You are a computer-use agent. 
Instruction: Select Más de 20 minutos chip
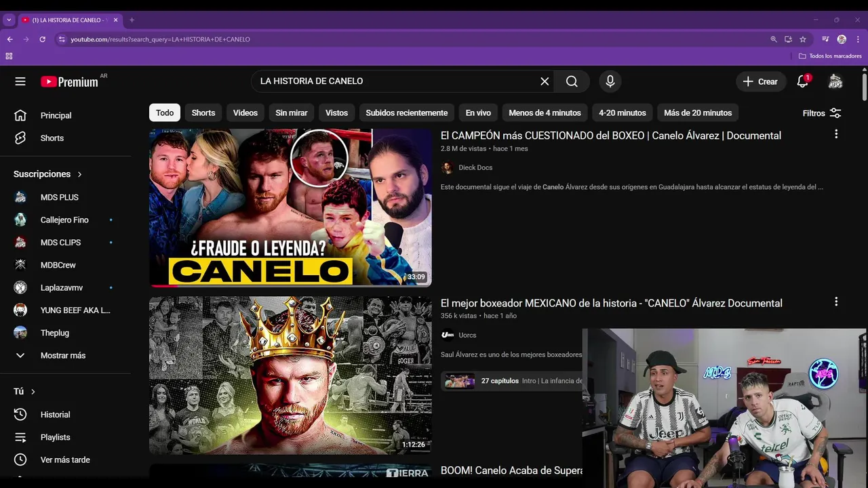tap(698, 113)
